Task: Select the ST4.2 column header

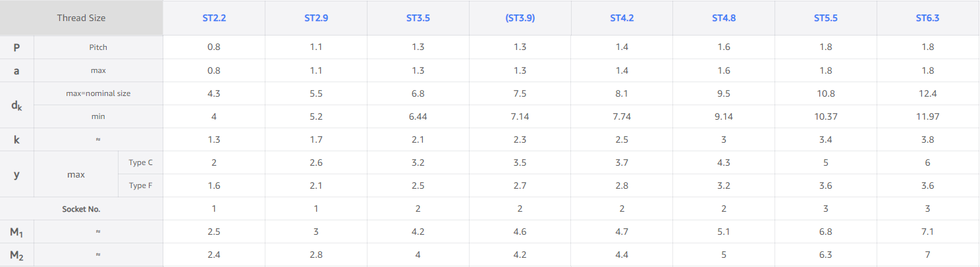Action: click(622, 18)
